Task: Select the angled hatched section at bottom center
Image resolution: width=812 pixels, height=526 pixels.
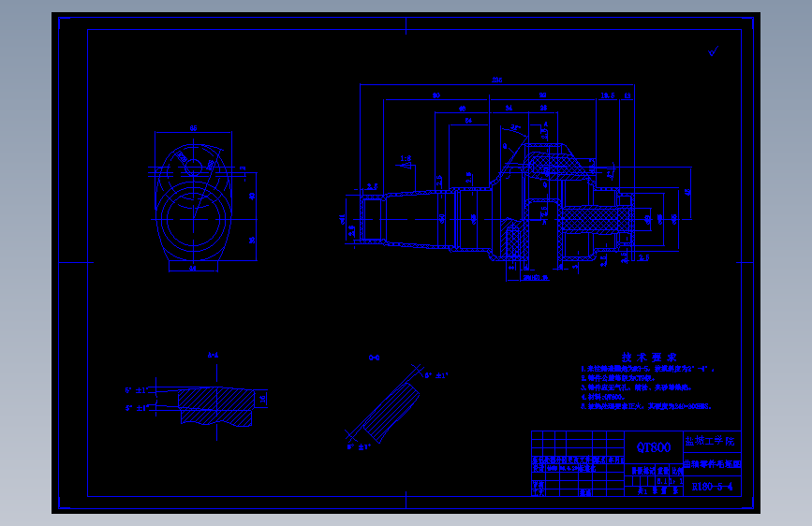Action: click(x=391, y=412)
